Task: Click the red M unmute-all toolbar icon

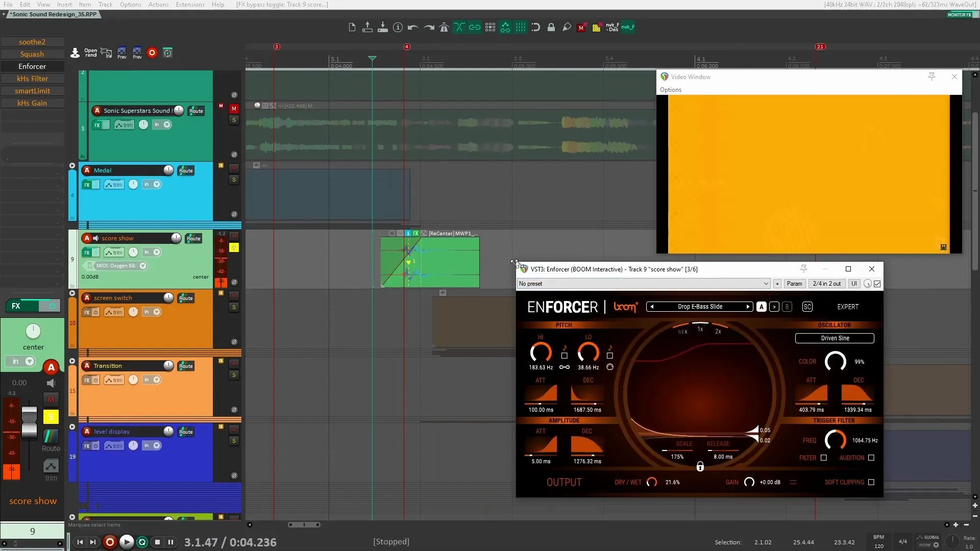Action: point(581,28)
